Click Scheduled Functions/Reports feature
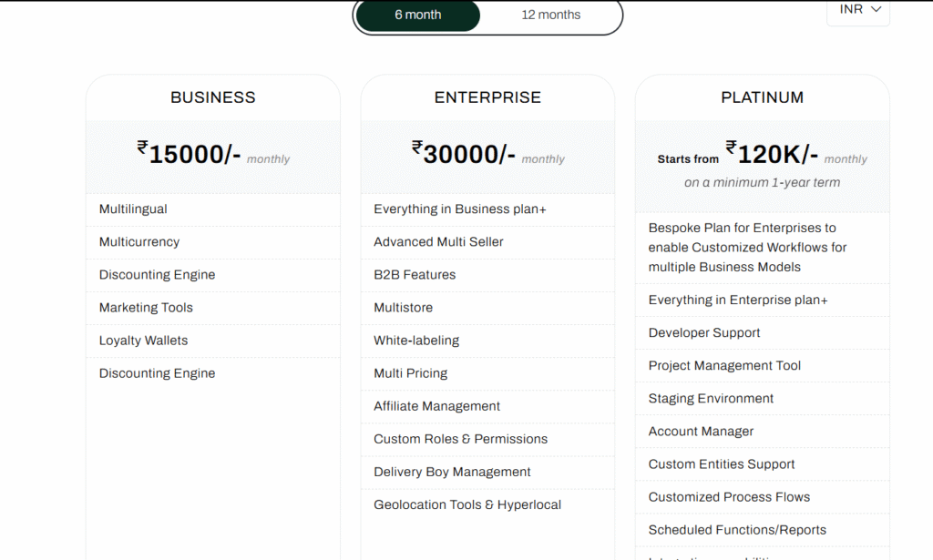Screen dimensions: 933x560 point(737,530)
